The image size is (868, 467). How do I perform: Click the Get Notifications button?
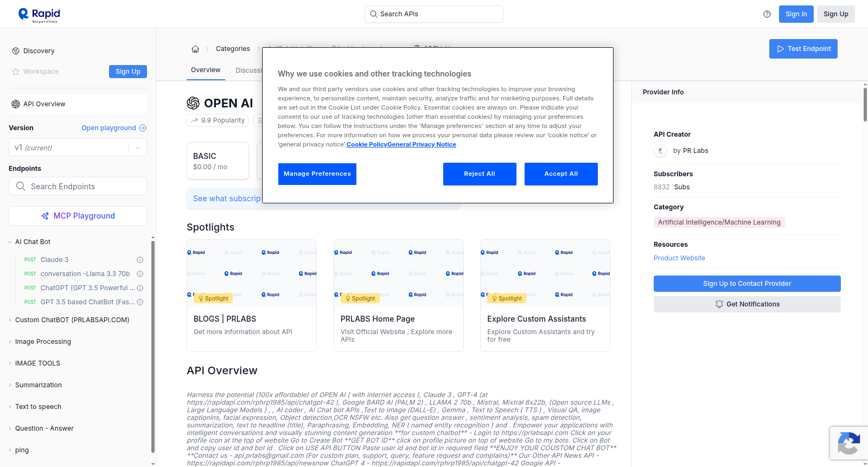[747, 304]
